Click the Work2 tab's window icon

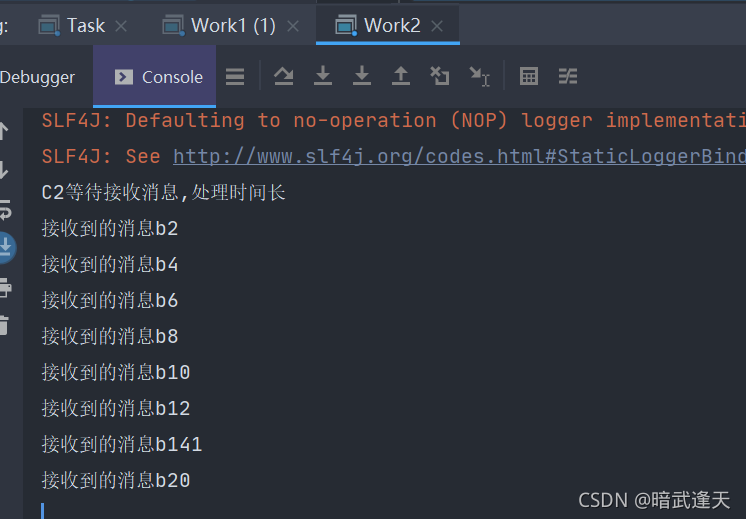click(x=346, y=26)
